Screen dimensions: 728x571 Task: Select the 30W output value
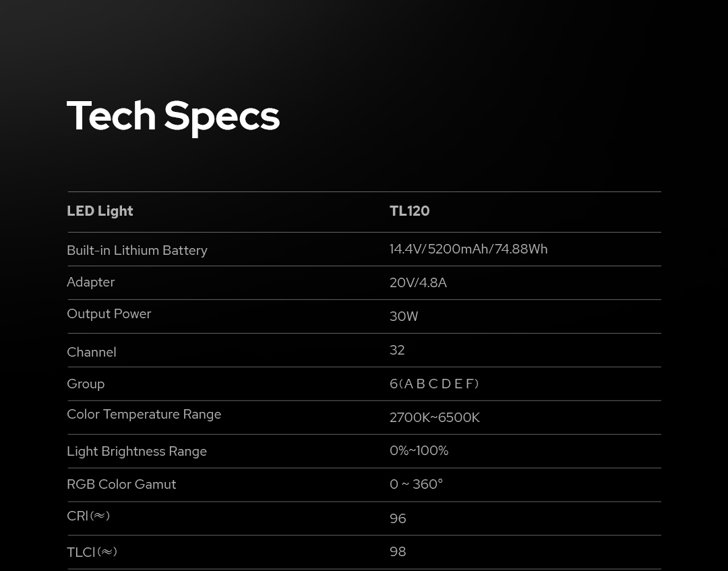point(404,316)
